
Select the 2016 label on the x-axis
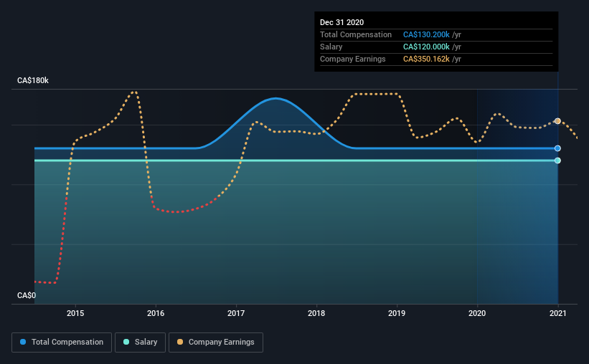pyautogui.click(x=156, y=313)
